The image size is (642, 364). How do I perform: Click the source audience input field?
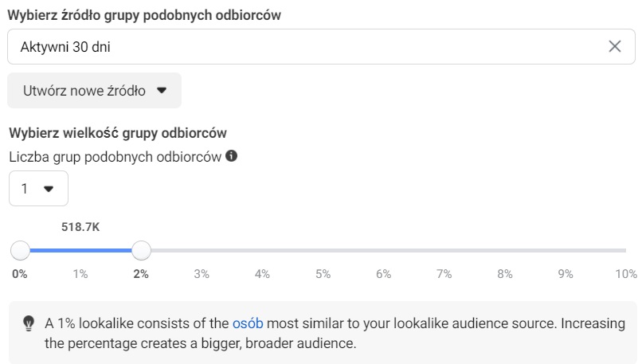(x=321, y=47)
